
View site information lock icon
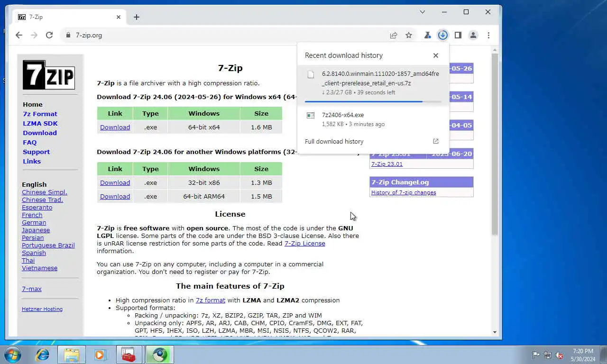(68, 35)
